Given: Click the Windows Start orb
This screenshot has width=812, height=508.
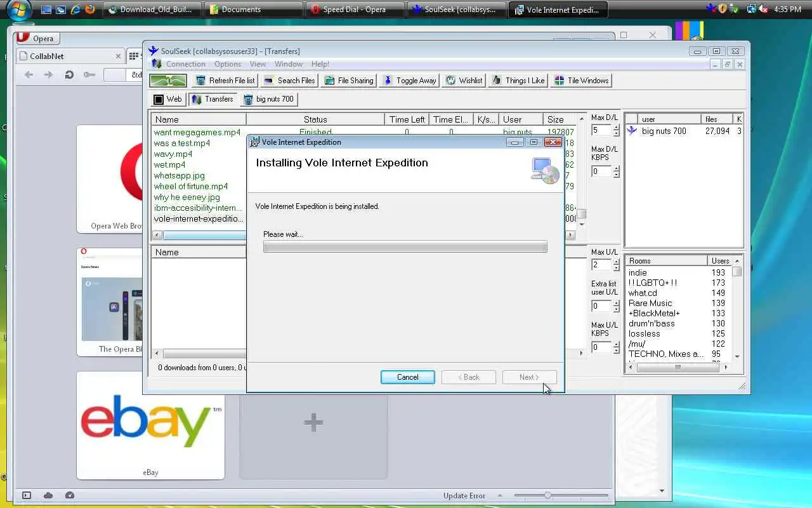Looking at the screenshot, I should tap(19, 10).
